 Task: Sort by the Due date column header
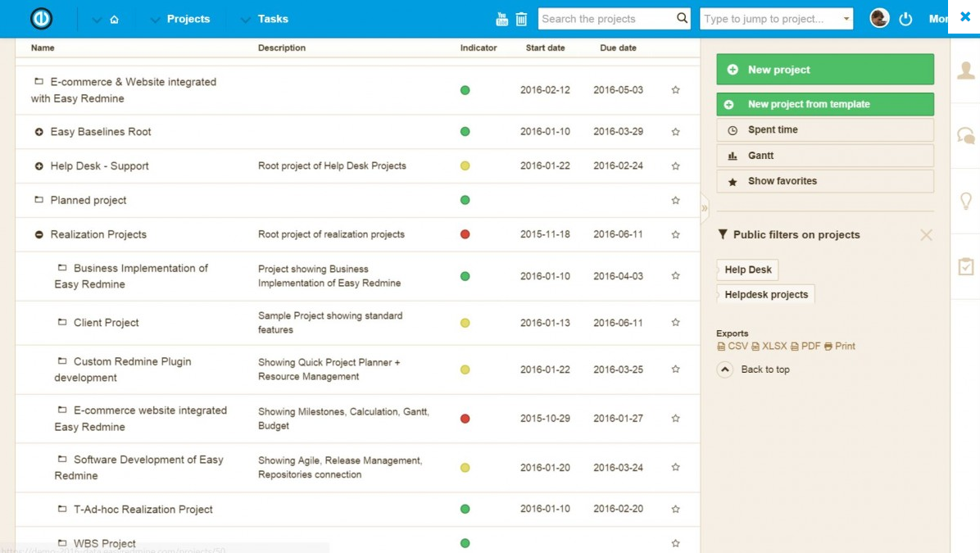pyautogui.click(x=618, y=48)
